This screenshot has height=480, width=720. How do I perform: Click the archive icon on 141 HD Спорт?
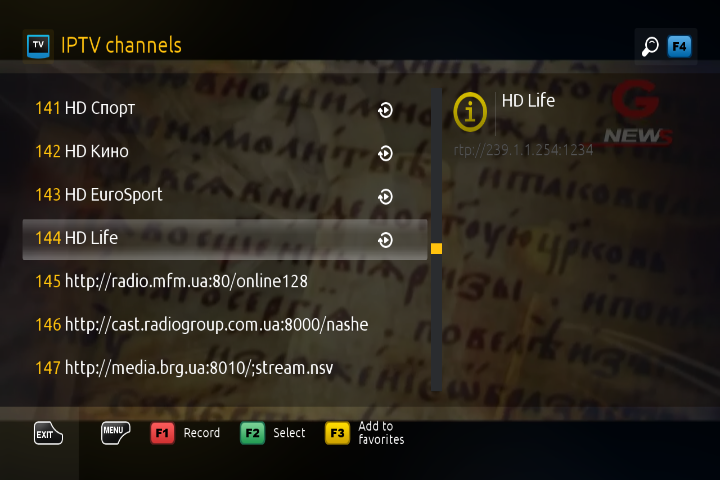tap(385, 110)
